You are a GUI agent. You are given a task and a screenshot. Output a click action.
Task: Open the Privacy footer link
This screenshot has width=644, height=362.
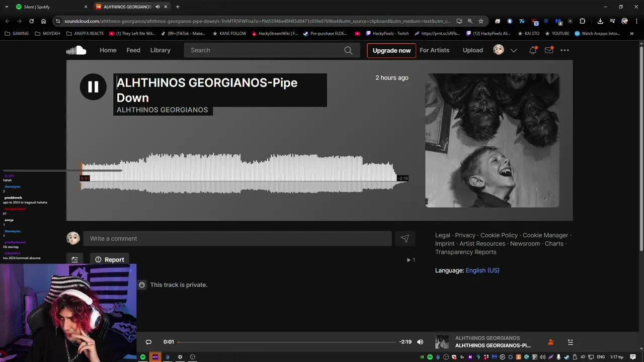point(465,235)
